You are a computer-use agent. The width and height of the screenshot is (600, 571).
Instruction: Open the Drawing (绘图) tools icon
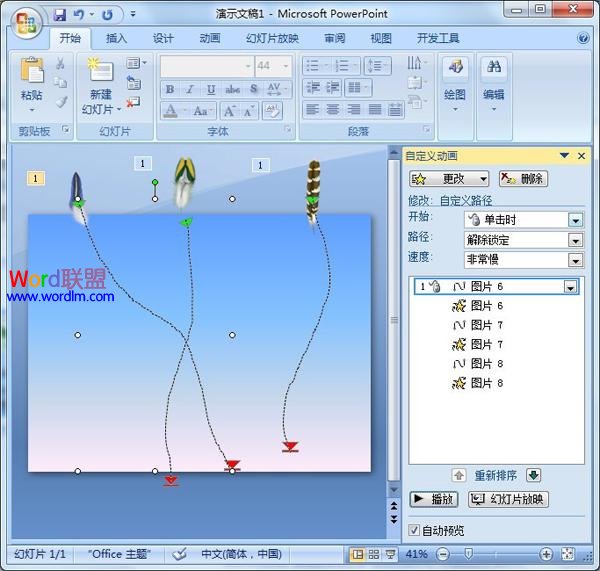[x=455, y=70]
